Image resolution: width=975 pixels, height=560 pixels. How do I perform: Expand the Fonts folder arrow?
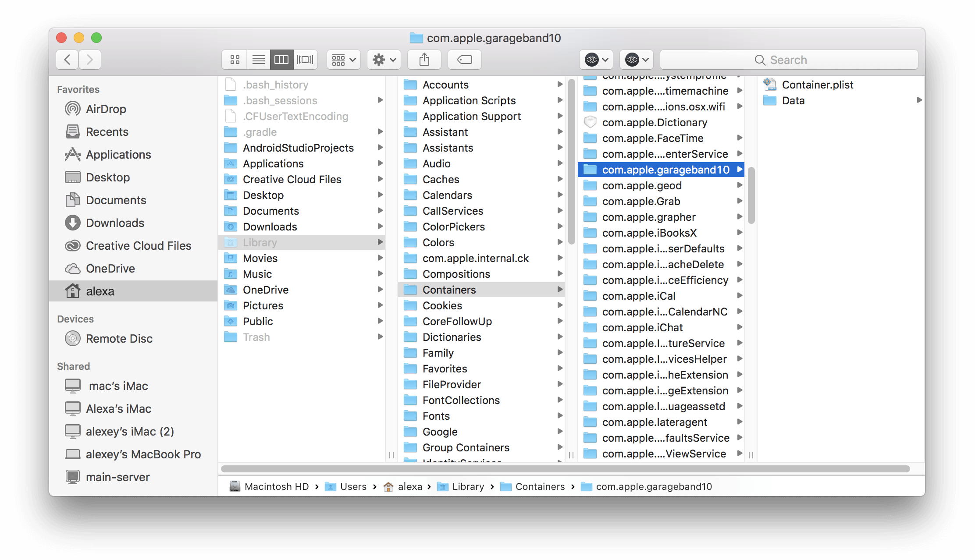click(560, 416)
